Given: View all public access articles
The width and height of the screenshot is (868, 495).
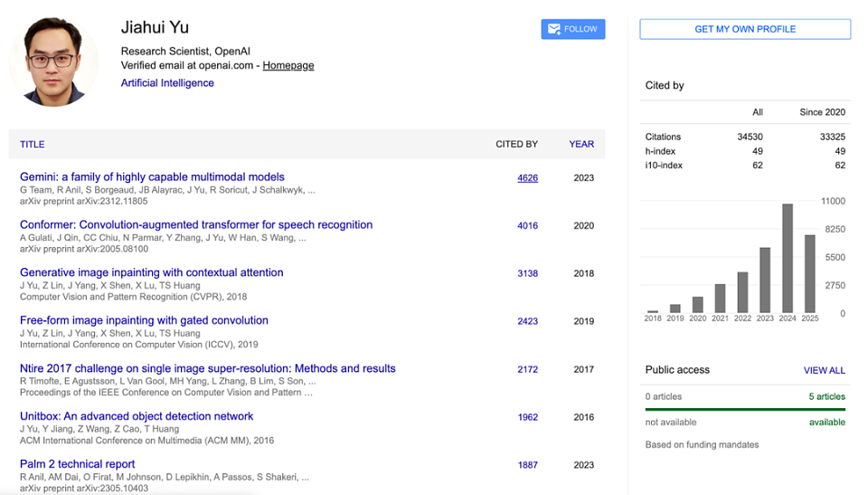Looking at the screenshot, I should [x=825, y=370].
